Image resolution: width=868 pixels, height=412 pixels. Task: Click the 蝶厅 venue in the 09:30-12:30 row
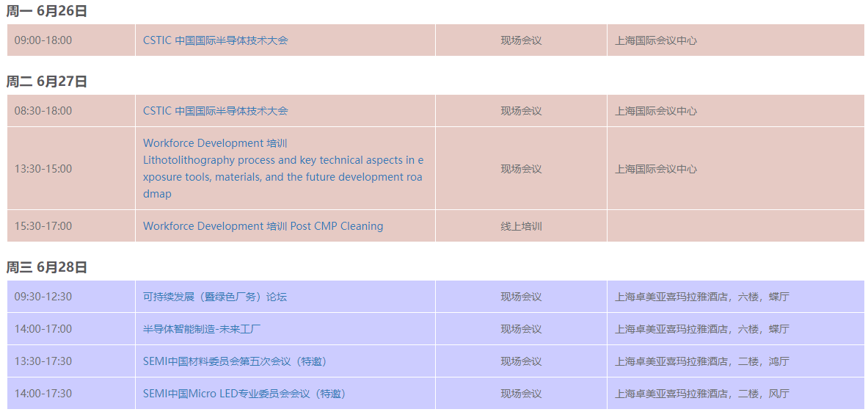702,297
